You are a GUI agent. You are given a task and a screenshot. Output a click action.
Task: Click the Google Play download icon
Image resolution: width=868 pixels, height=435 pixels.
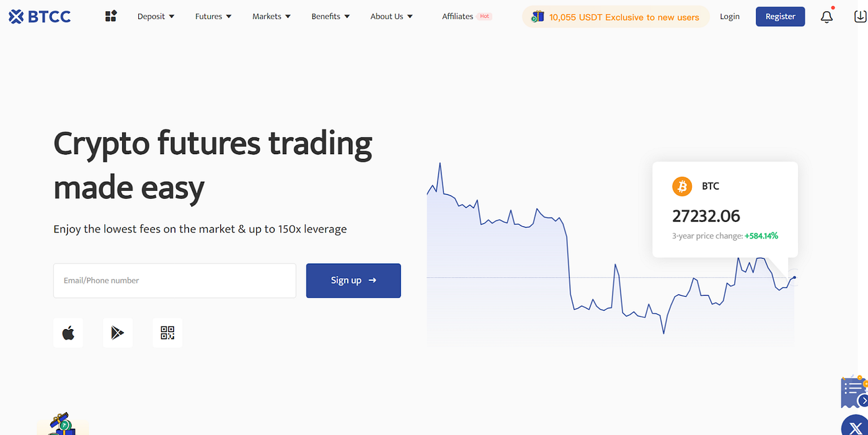(118, 333)
